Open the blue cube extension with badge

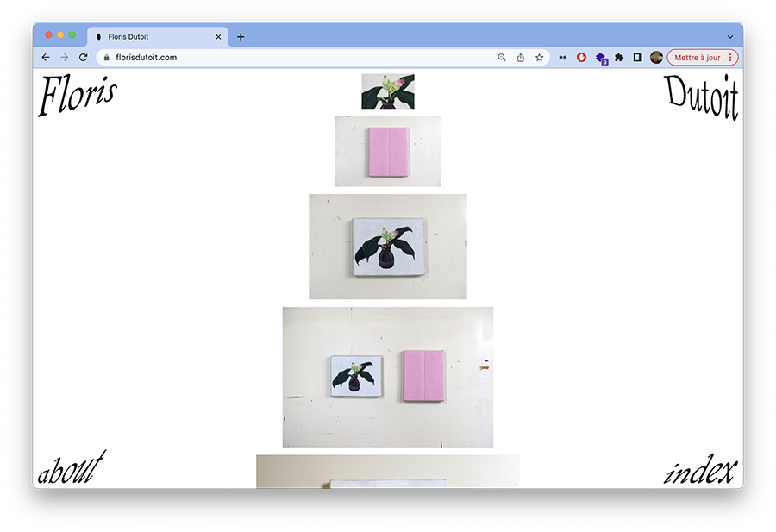point(601,59)
